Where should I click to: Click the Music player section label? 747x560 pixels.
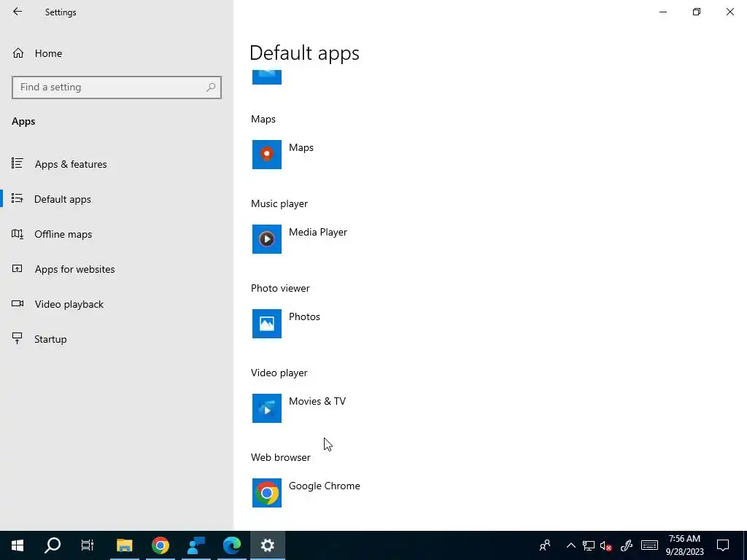pos(279,204)
